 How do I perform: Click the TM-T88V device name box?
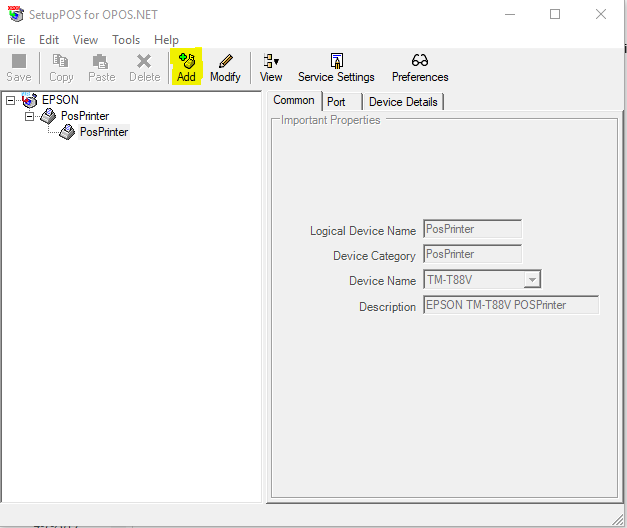pyautogui.click(x=482, y=279)
